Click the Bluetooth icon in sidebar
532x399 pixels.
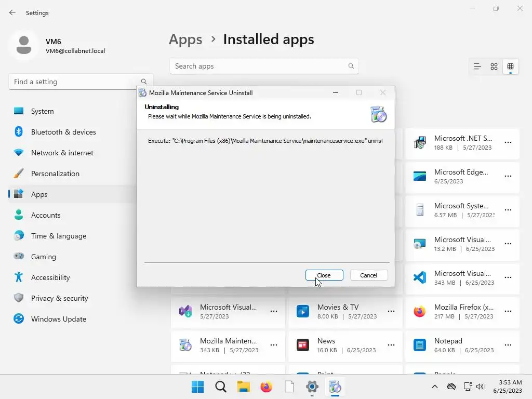(19, 131)
